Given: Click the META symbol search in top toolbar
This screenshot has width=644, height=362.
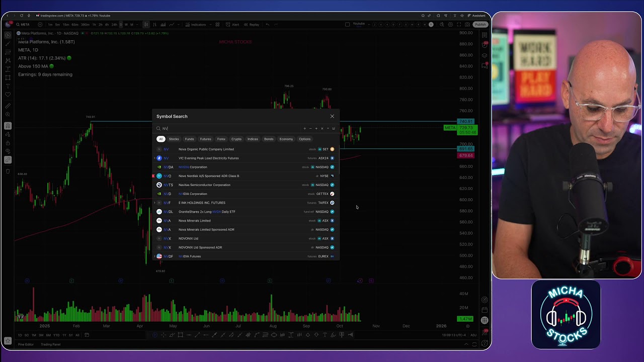Looking at the screenshot, I should coord(23,25).
